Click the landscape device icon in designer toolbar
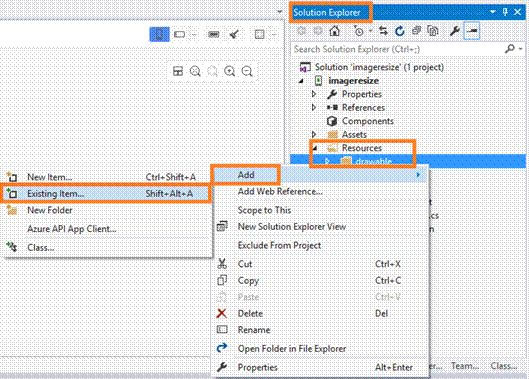Screen dimensions: 529x379 179,34
